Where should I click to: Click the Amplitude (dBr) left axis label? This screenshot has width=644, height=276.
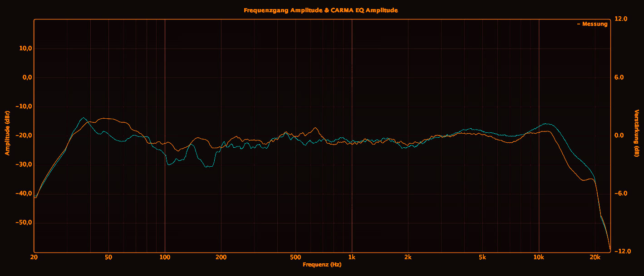coord(7,133)
